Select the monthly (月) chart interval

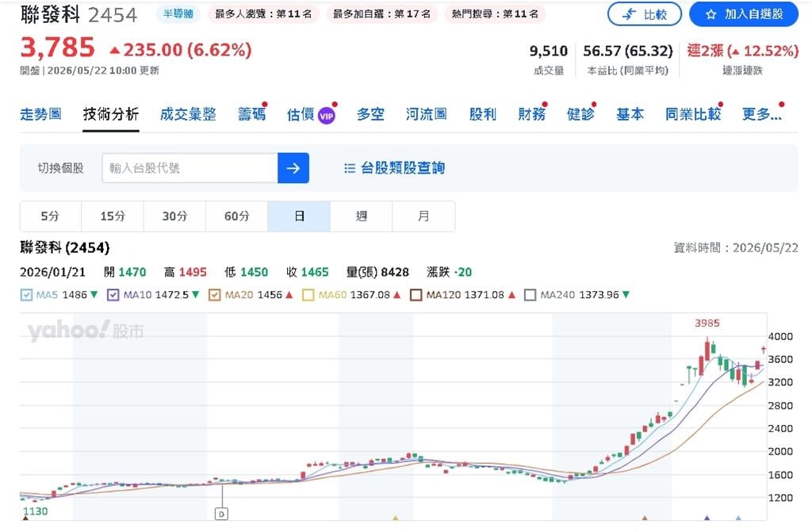coord(423,216)
